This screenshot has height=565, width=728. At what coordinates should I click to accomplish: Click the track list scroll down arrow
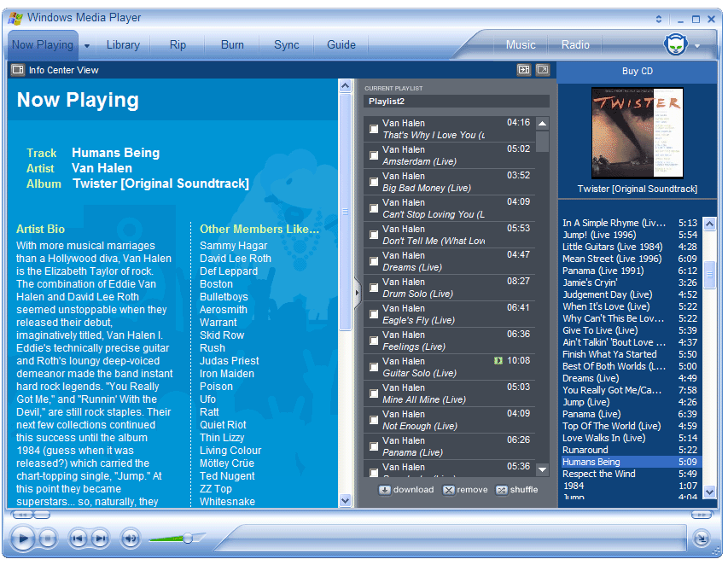click(709, 492)
